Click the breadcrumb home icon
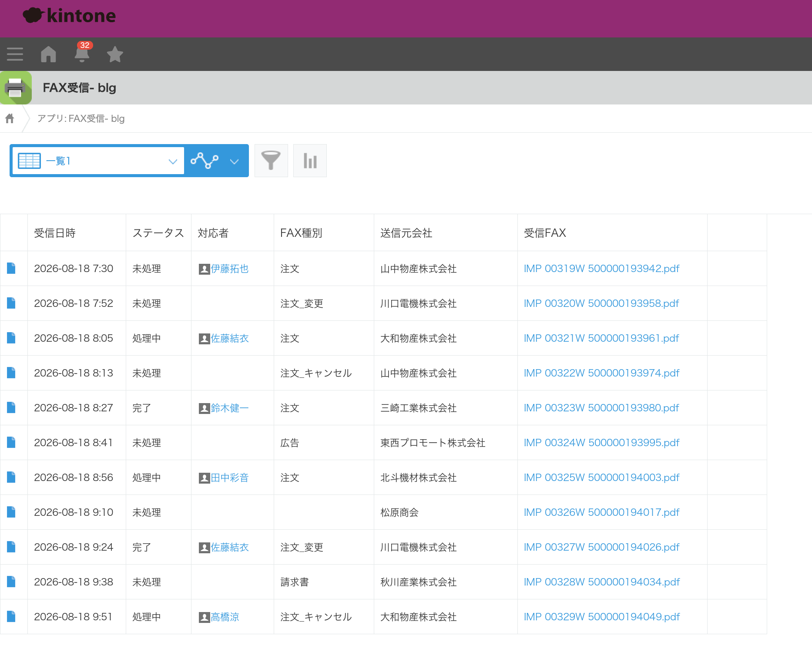 pyautogui.click(x=10, y=118)
